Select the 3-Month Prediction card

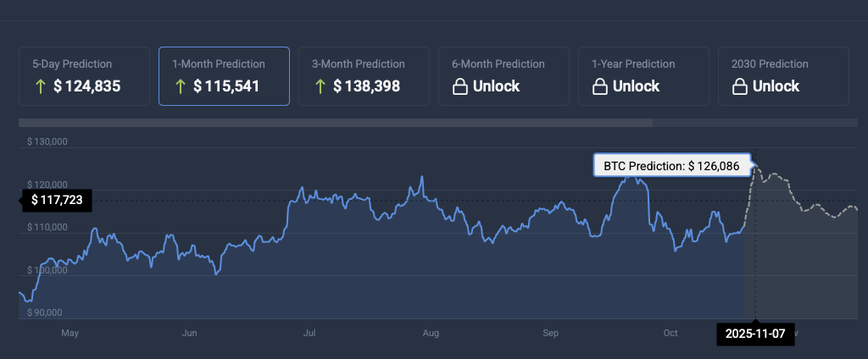[364, 76]
